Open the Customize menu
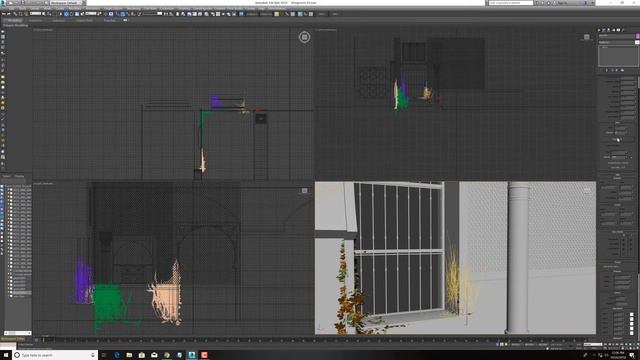This screenshot has width=640, height=360. pos(167,9)
